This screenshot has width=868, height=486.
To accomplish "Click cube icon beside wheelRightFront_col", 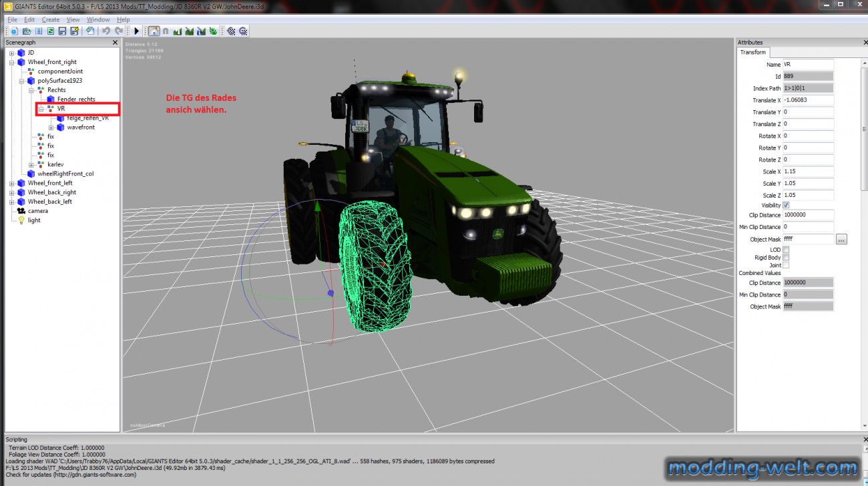I will 31,174.
